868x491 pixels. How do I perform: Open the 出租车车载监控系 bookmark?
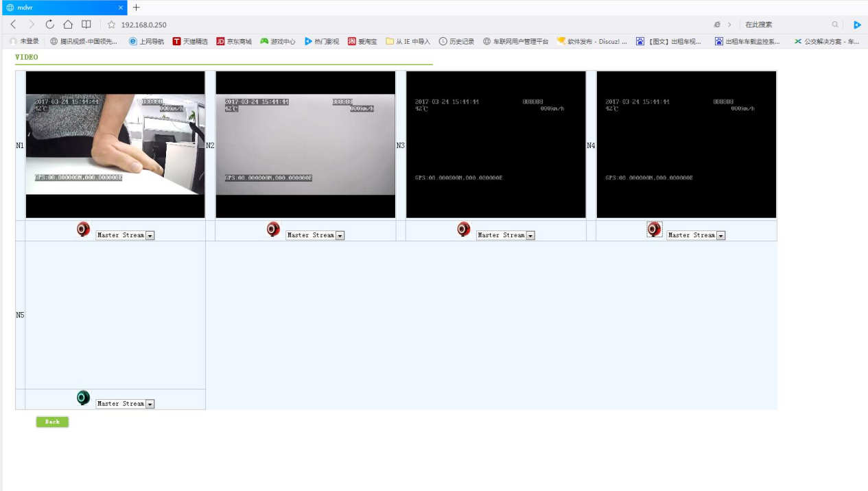coord(747,41)
